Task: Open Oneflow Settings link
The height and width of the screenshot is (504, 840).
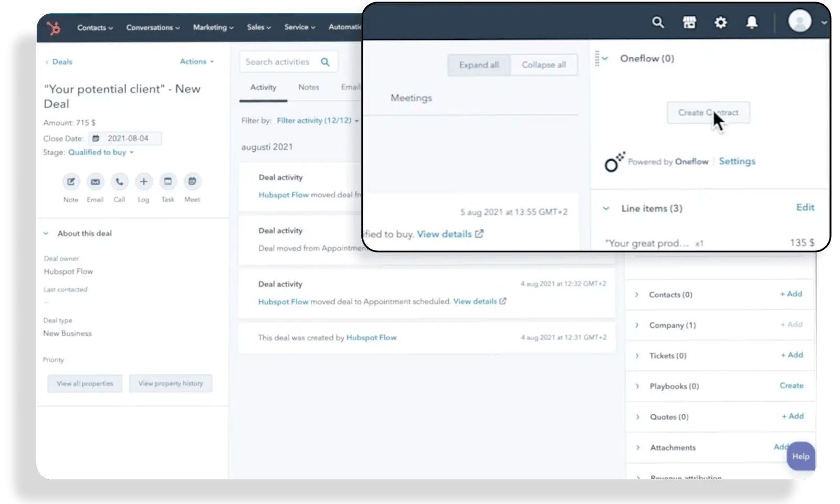Action: [737, 161]
